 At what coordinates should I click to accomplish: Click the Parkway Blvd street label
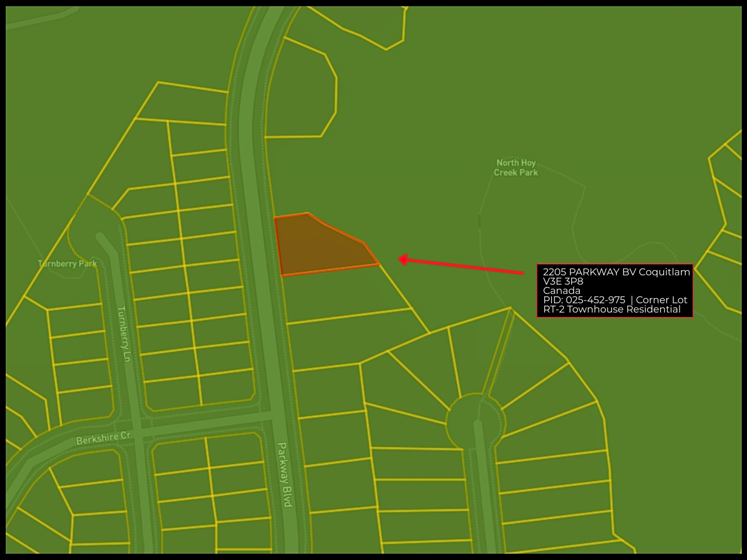284,475
